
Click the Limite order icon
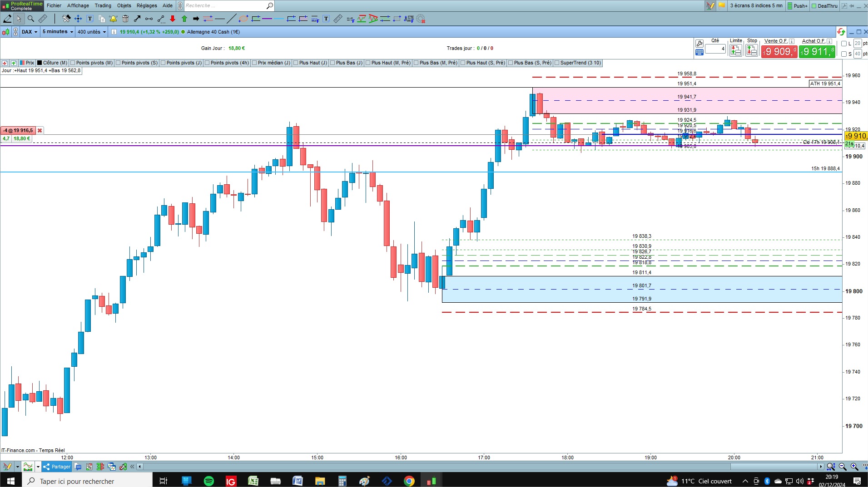coord(736,50)
